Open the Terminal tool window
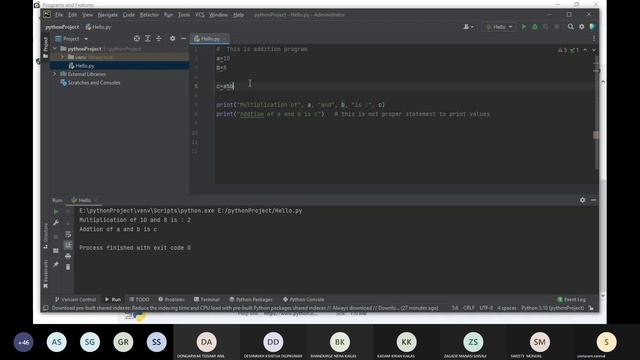 tap(207, 300)
